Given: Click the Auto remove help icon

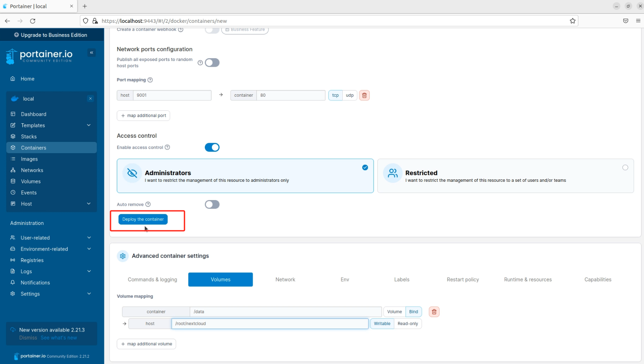Looking at the screenshot, I should point(148,204).
